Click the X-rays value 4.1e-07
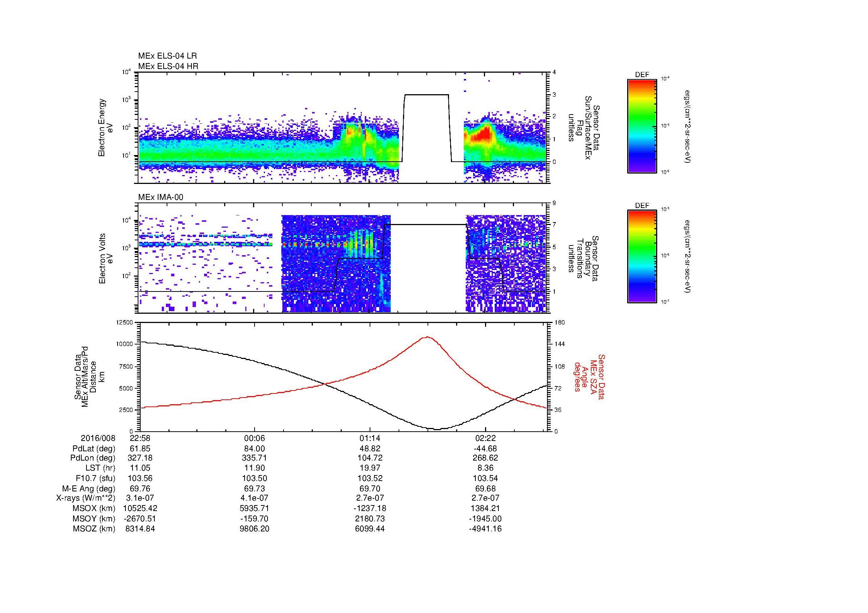 255,498
